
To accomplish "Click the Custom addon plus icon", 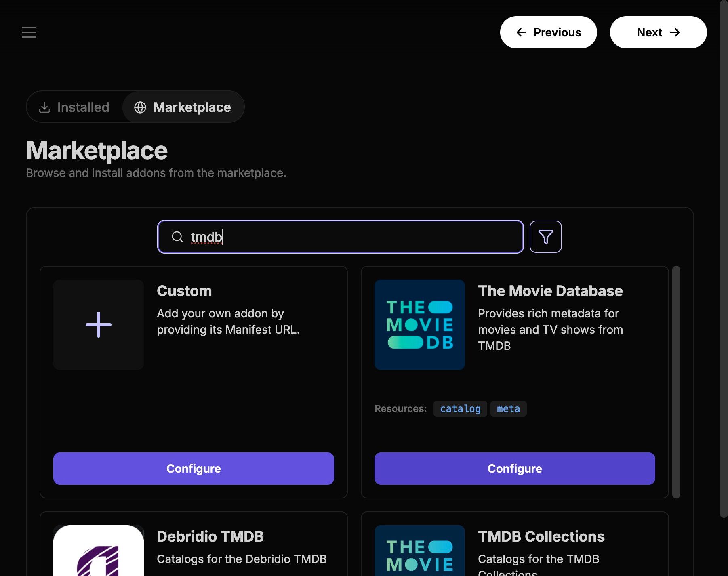I will coord(99,325).
